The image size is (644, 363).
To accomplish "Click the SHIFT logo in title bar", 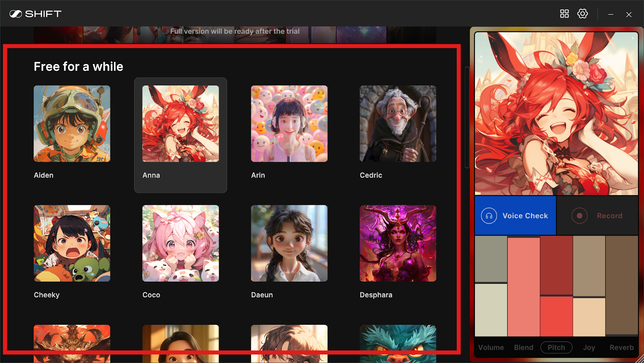I will [35, 14].
